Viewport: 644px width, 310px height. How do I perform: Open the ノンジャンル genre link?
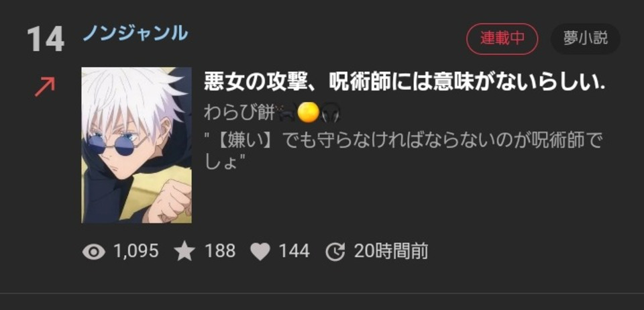tap(135, 34)
